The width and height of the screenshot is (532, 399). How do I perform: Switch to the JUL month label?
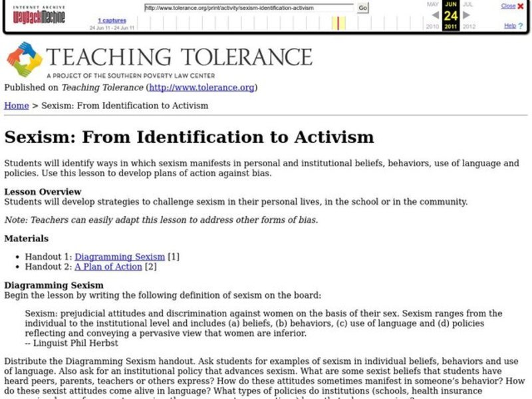tap(465, 4)
